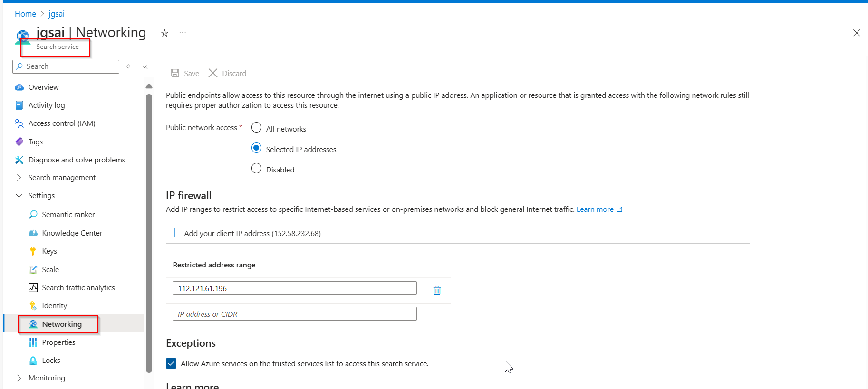Image resolution: width=868 pixels, height=389 pixels.
Task: Expand the Search management section
Action: (x=19, y=178)
